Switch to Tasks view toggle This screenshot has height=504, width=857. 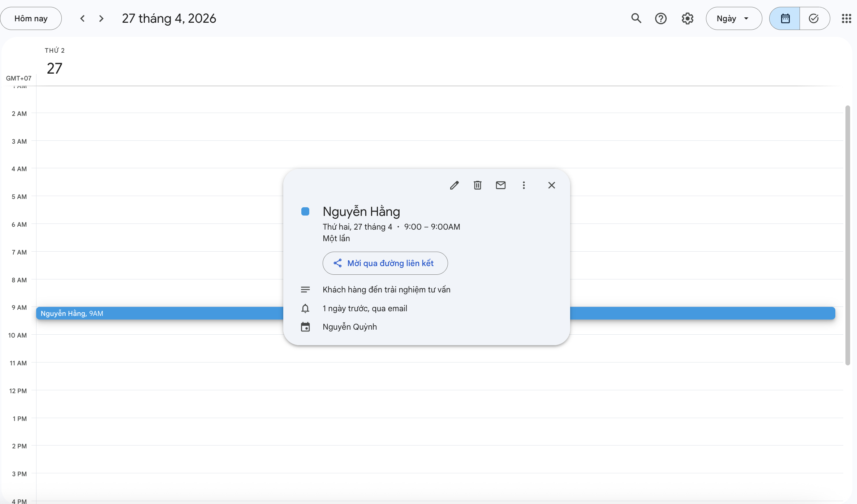pos(814,18)
